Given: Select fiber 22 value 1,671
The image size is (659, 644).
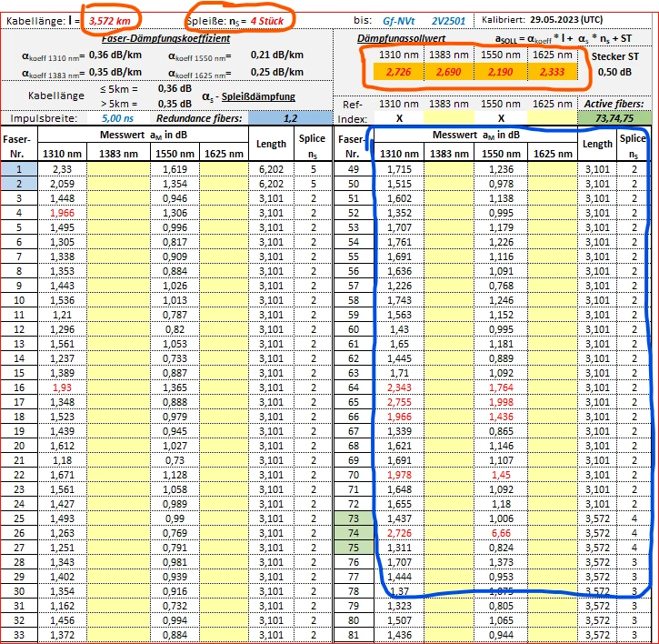Looking at the screenshot, I should point(62,475).
